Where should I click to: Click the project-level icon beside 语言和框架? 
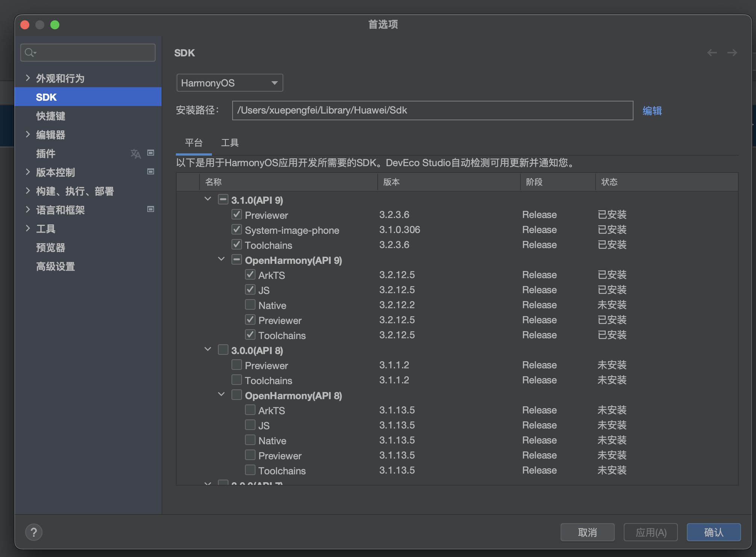[x=151, y=209]
